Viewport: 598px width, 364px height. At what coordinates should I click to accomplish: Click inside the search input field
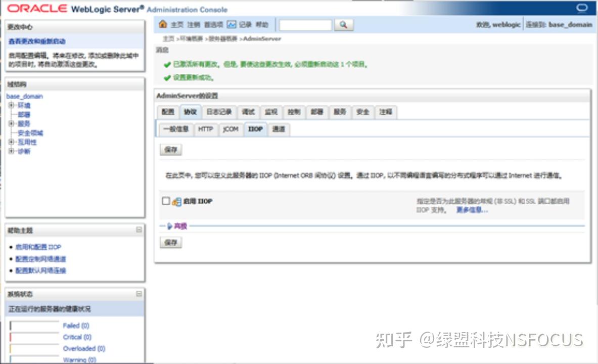click(306, 24)
